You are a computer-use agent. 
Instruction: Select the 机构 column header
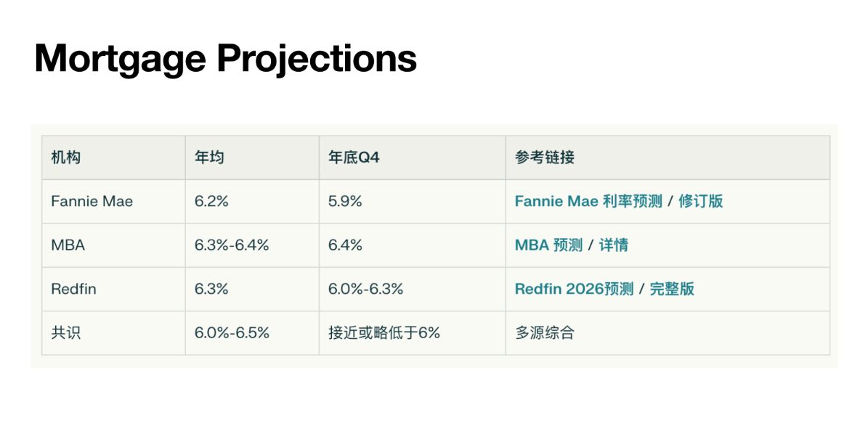click(113, 157)
